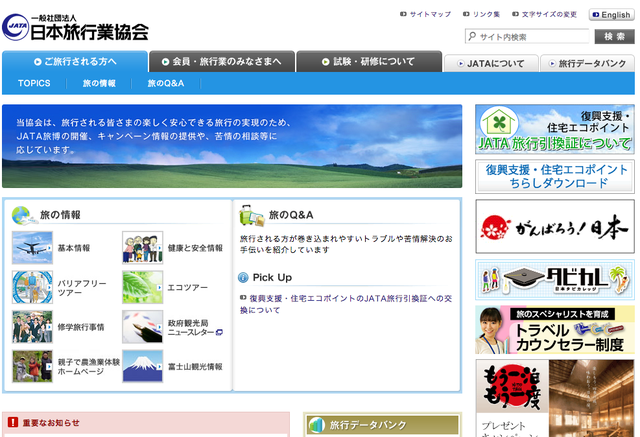
Task: Open the ちらしダウンロード banner
Action: [555, 176]
